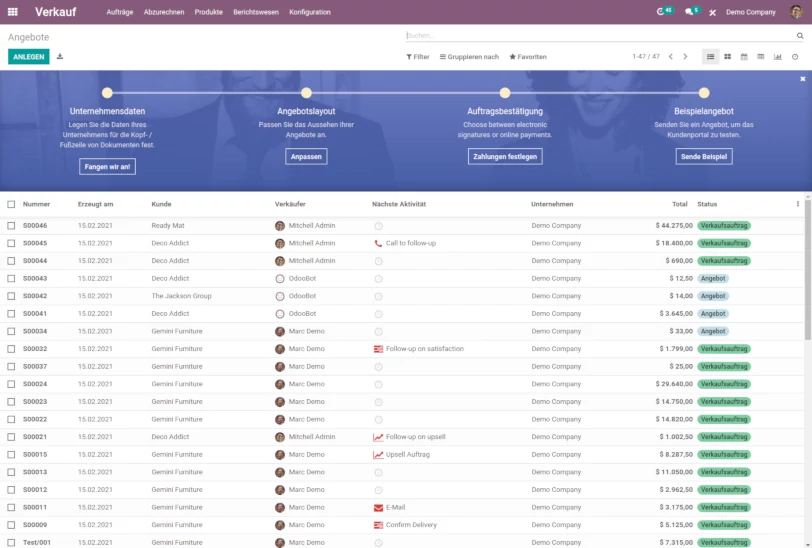This screenshot has height=548, width=812.
Task: Click the Anpassen button
Action: (306, 156)
